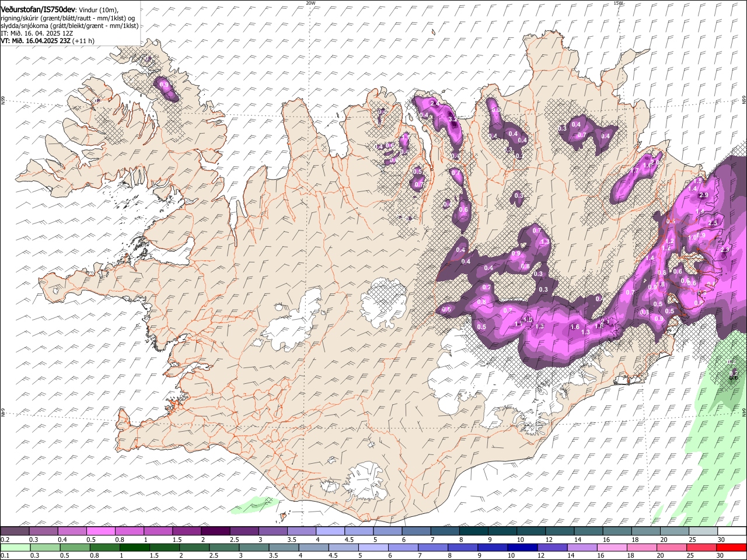Select the lower legend swatch between 14 and 16

point(582,547)
